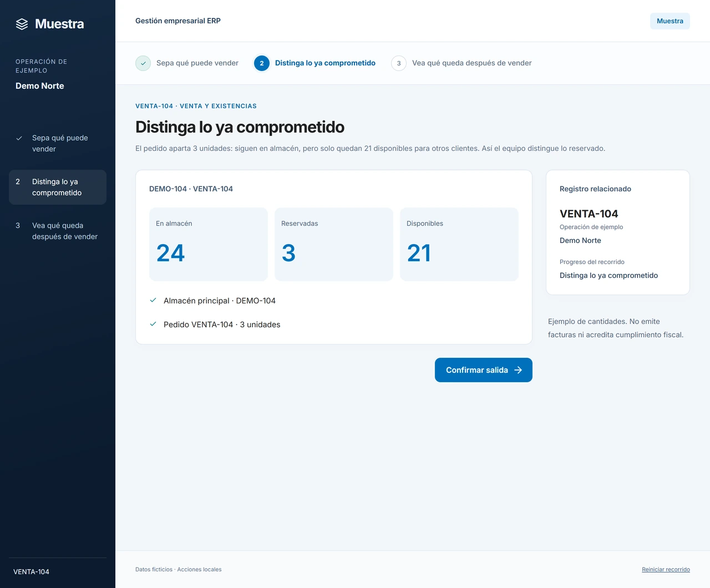Click the Muestra stacked-layers logo icon
The image size is (710, 588).
pos(22,24)
